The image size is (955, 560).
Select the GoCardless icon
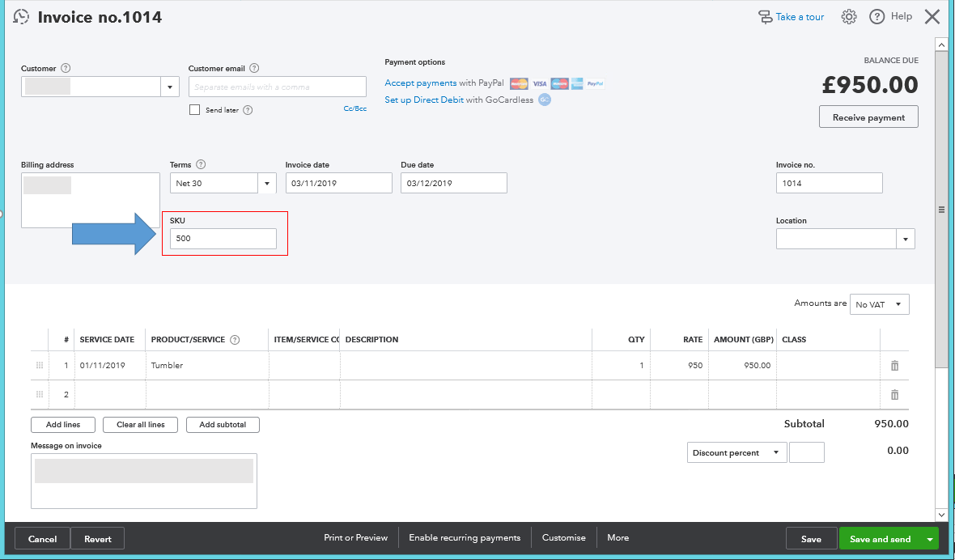545,100
